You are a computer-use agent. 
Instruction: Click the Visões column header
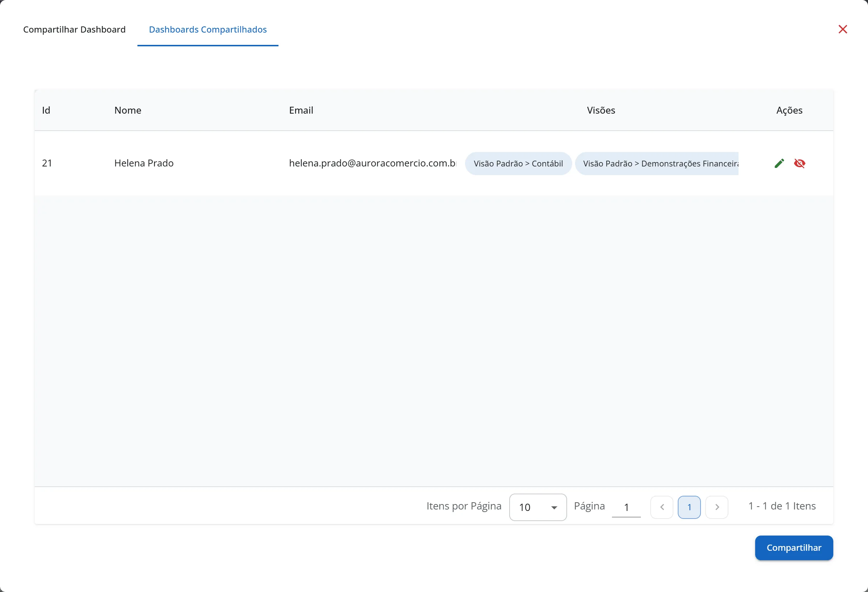pos(601,110)
